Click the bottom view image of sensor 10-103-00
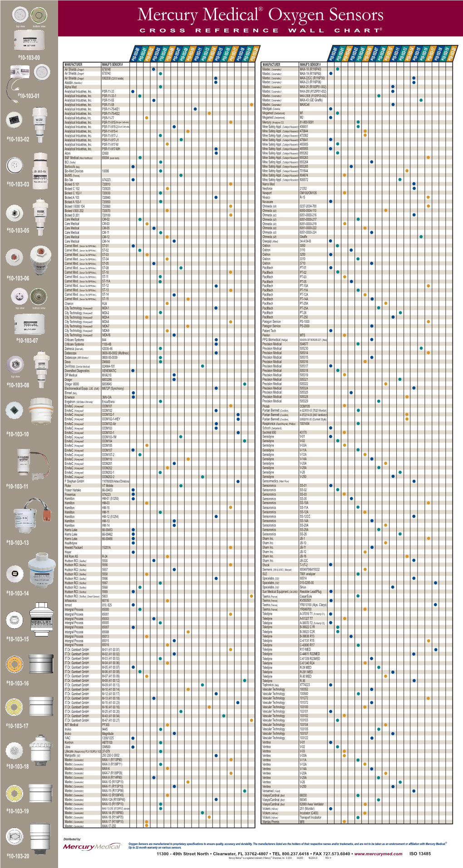Screen dimensions: 463x868 point(39,16)
